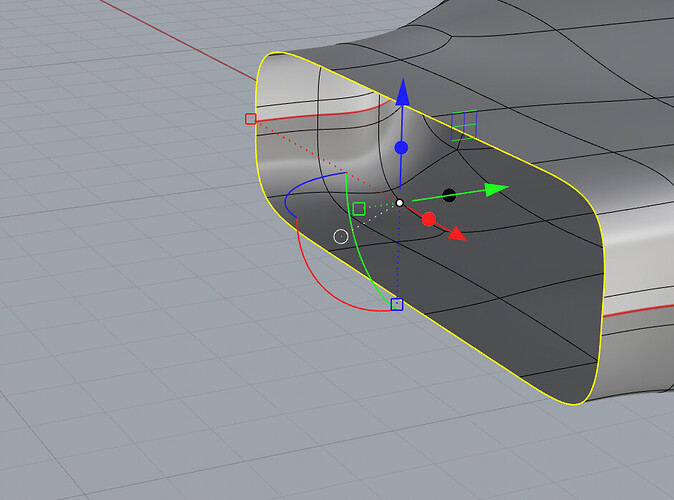Click the gumball menu circle
The image size is (674, 500).
tap(341, 236)
